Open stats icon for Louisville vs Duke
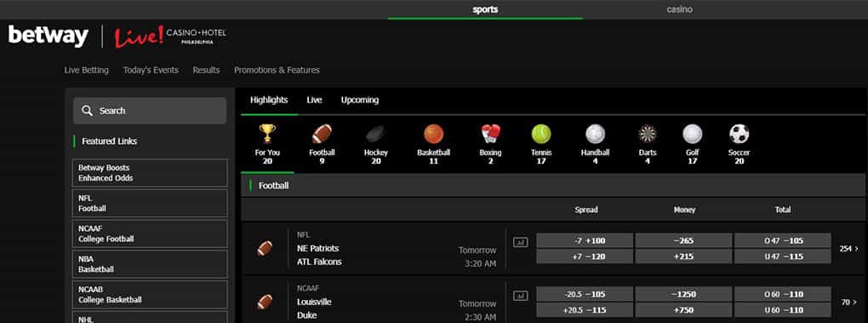 pyautogui.click(x=520, y=295)
